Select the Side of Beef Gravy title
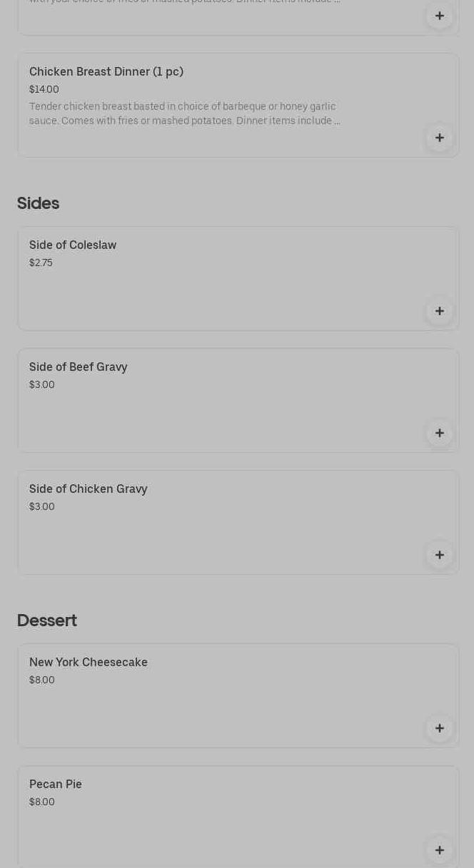The width and height of the screenshot is (474, 868). 79,367
